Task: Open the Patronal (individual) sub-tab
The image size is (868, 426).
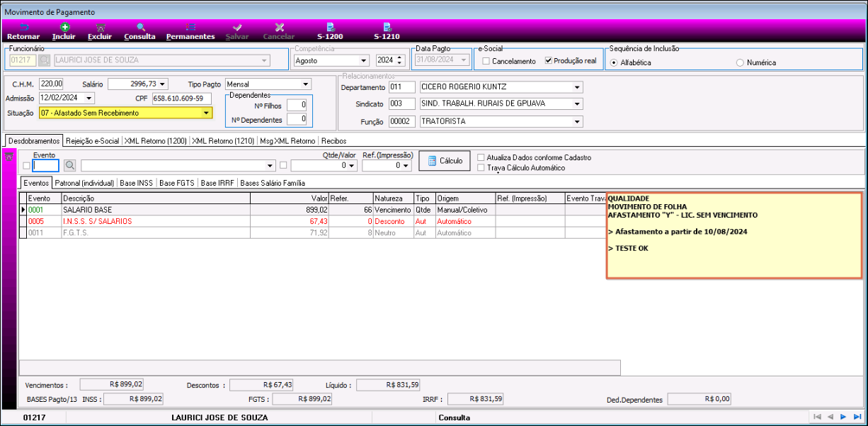Action: [85, 183]
